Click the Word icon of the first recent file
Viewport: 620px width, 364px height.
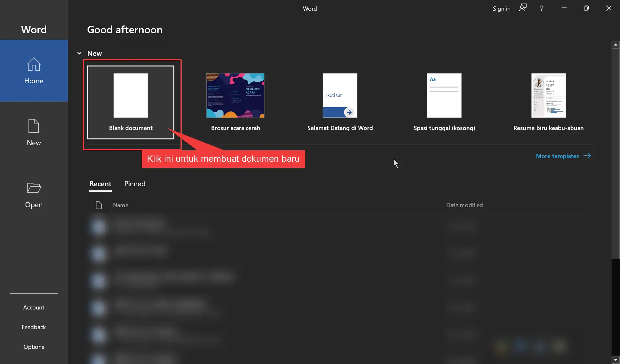tap(99, 227)
